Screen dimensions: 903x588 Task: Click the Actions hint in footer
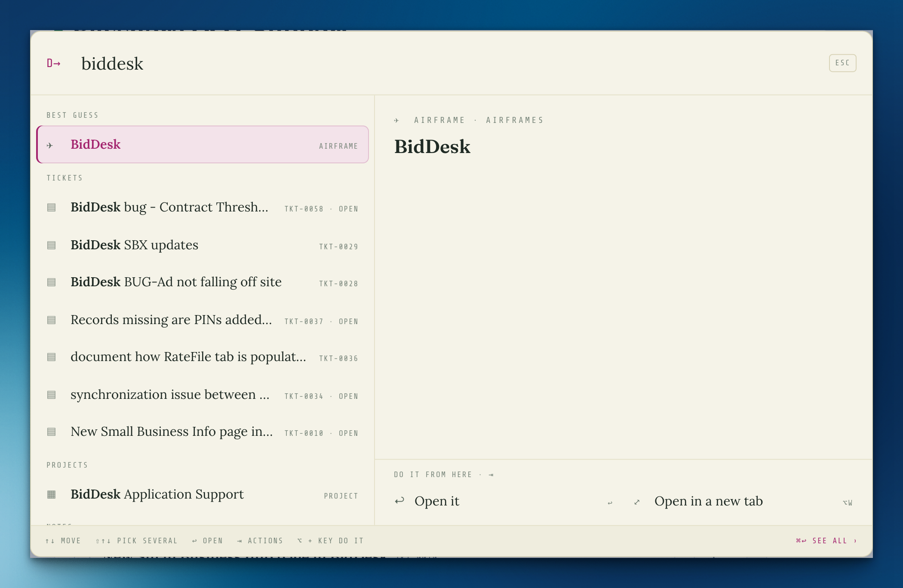click(x=260, y=541)
